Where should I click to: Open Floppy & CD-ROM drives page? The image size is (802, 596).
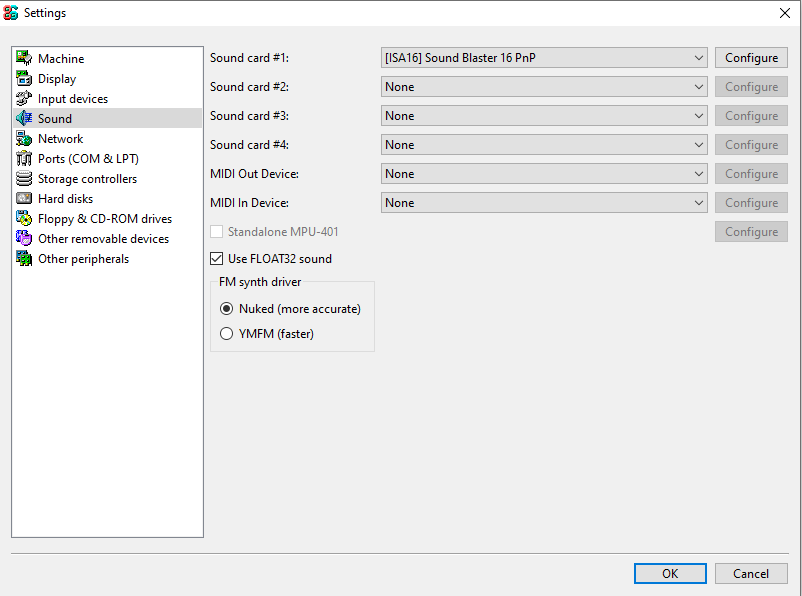point(105,218)
